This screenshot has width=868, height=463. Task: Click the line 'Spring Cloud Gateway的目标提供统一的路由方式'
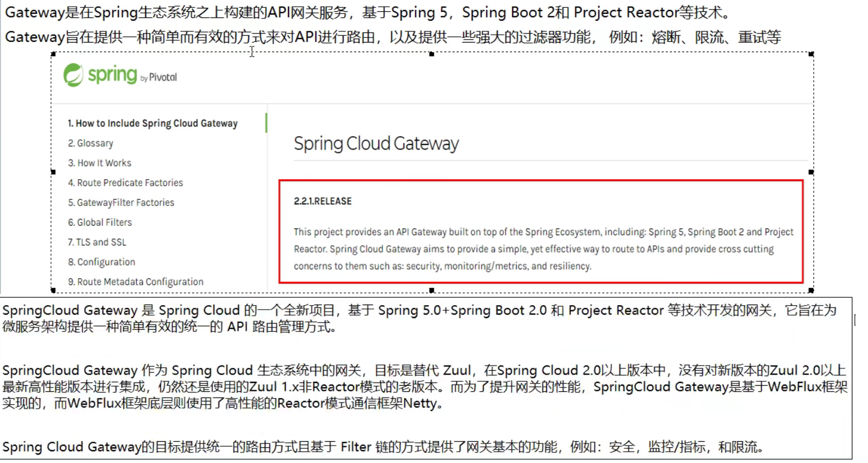pos(383,447)
